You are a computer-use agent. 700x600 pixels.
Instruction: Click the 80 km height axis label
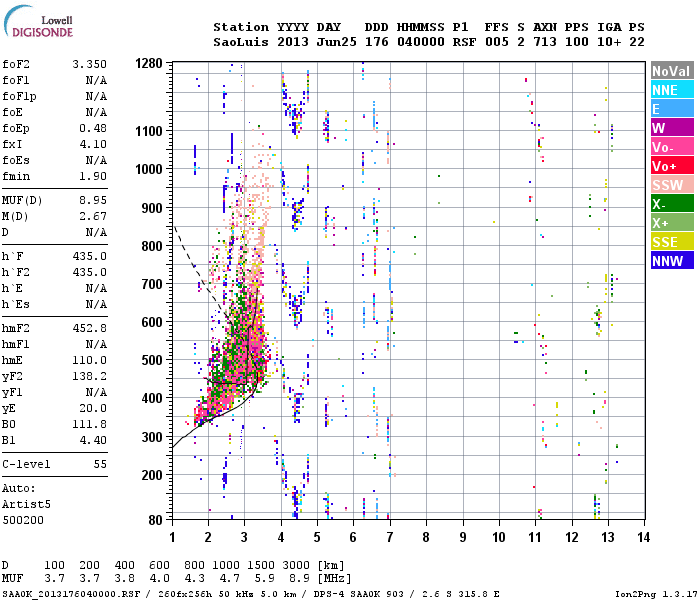155,520
